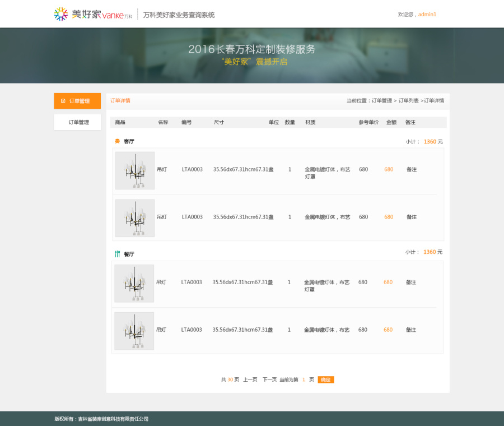Click the page number input showing 1

(303, 379)
